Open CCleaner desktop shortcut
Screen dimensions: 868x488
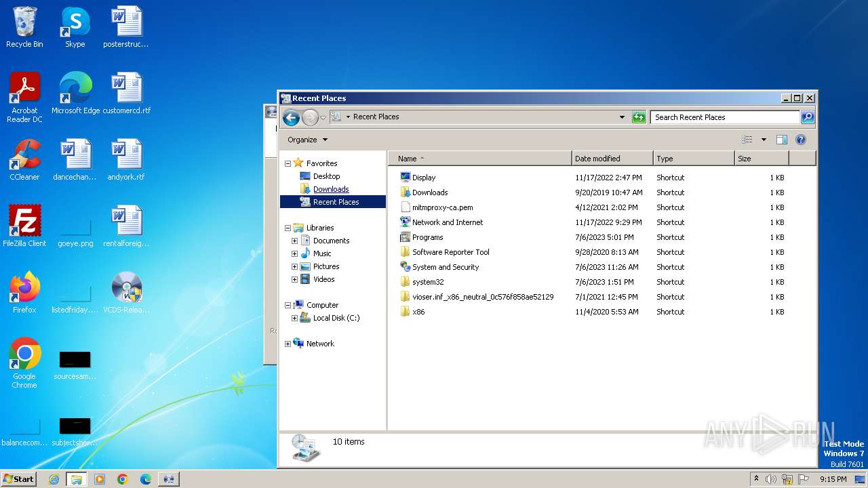pyautogui.click(x=24, y=160)
